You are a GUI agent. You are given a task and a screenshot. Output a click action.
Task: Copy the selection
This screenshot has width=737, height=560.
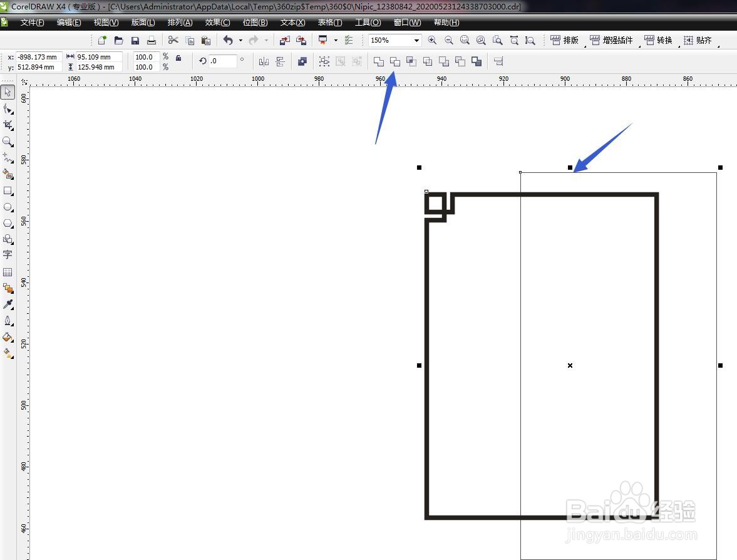tap(190, 41)
